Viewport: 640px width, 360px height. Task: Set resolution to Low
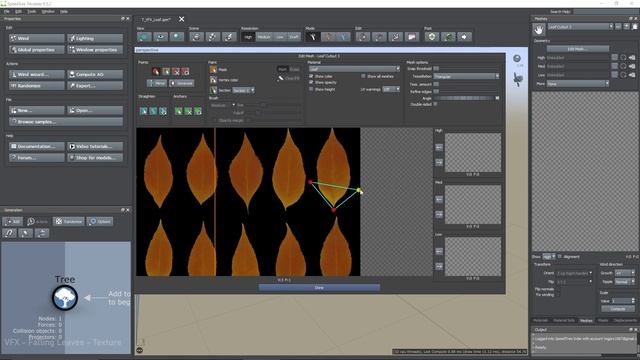pos(280,37)
